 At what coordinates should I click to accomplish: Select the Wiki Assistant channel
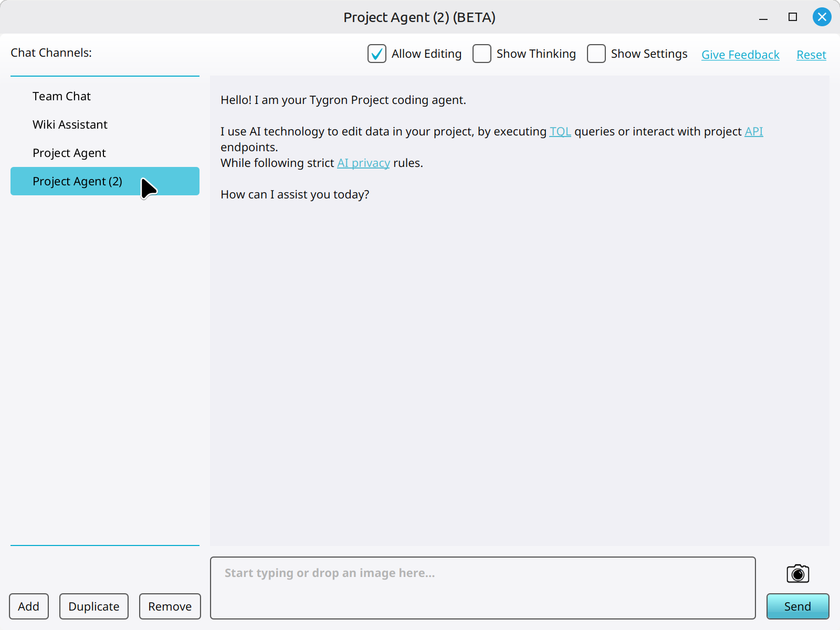[105, 124]
